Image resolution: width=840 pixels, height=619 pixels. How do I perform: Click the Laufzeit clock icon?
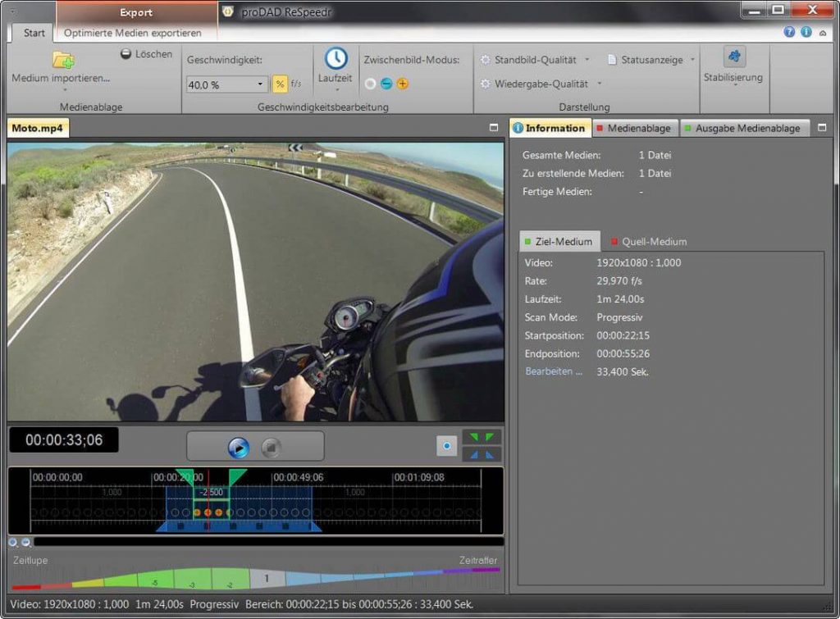[x=336, y=59]
